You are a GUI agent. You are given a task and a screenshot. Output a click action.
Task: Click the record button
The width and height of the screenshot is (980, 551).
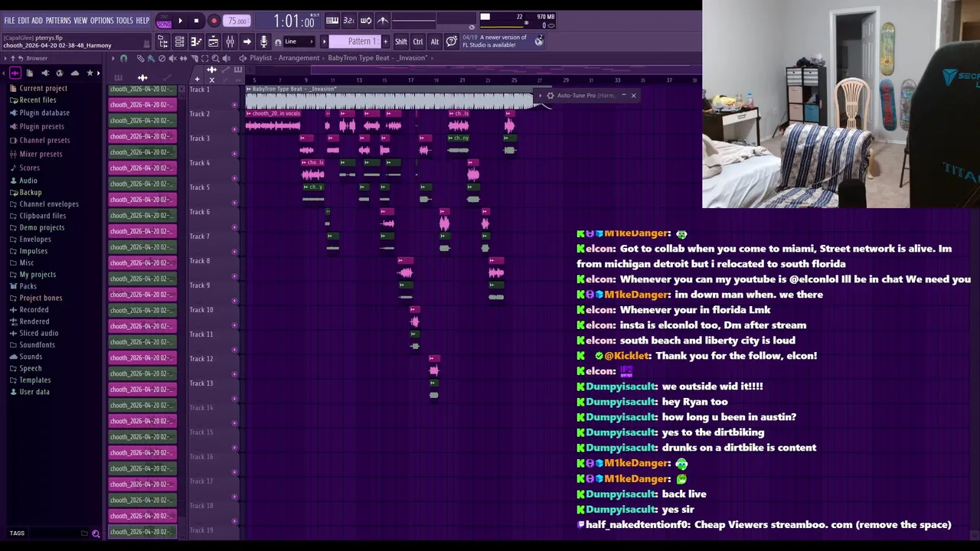coord(214,21)
